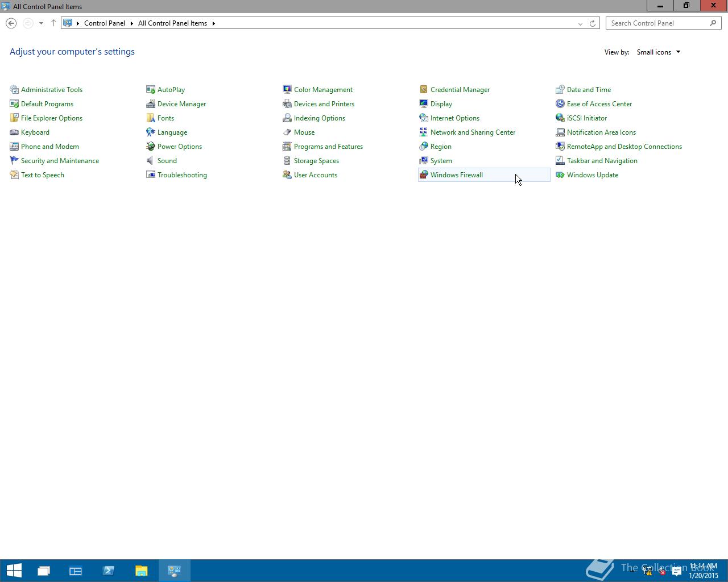Screen dimensions: 728x582
Task: Open the Date and Time link
Action: tap(589, 90)
